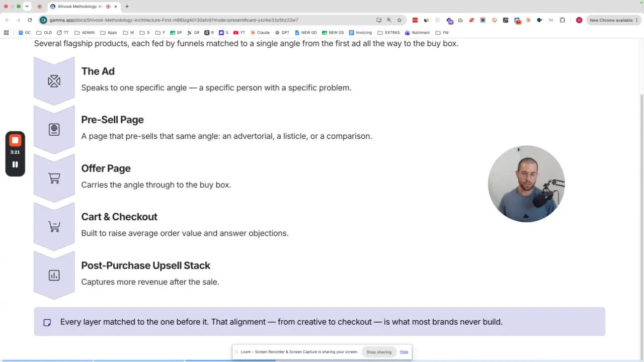Click the Offer Page heading

pos(106,168)
